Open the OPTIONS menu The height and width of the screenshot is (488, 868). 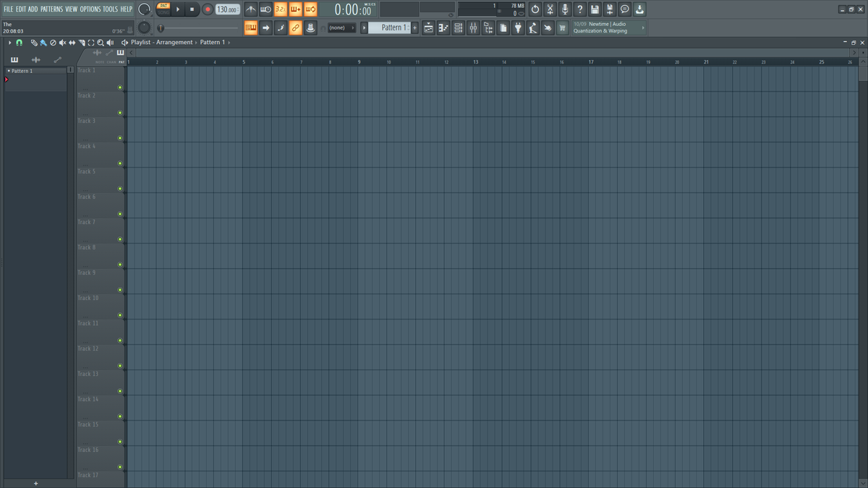(x=90, y=9)
